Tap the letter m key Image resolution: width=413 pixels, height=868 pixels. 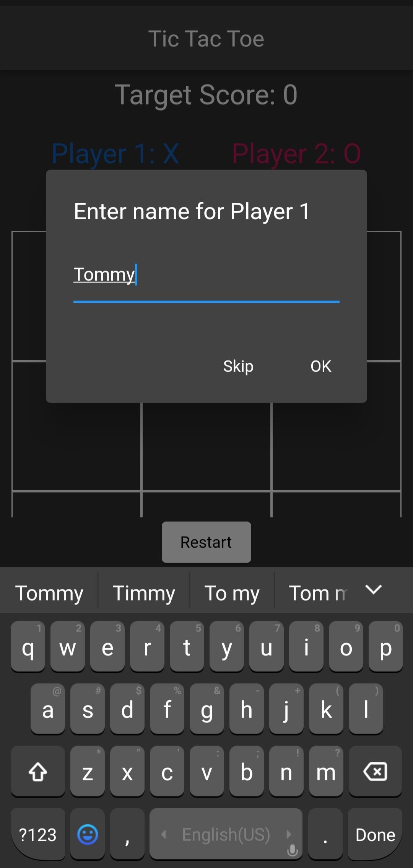(326, 772)
